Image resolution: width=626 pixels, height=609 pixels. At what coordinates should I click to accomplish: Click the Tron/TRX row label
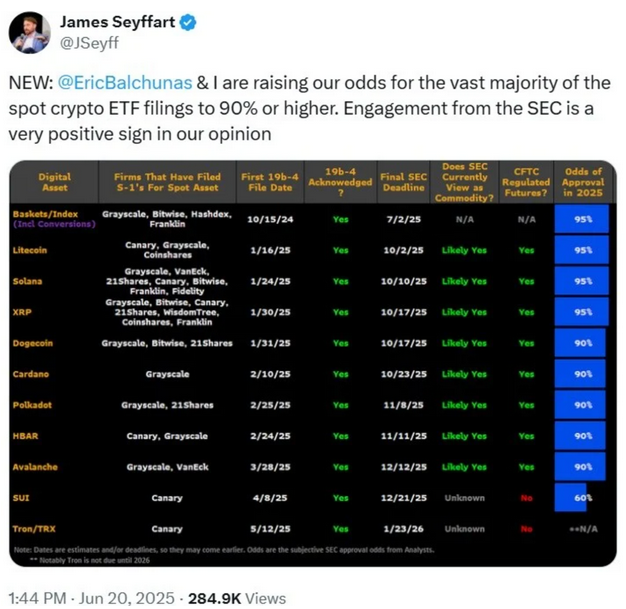point(34,529)
